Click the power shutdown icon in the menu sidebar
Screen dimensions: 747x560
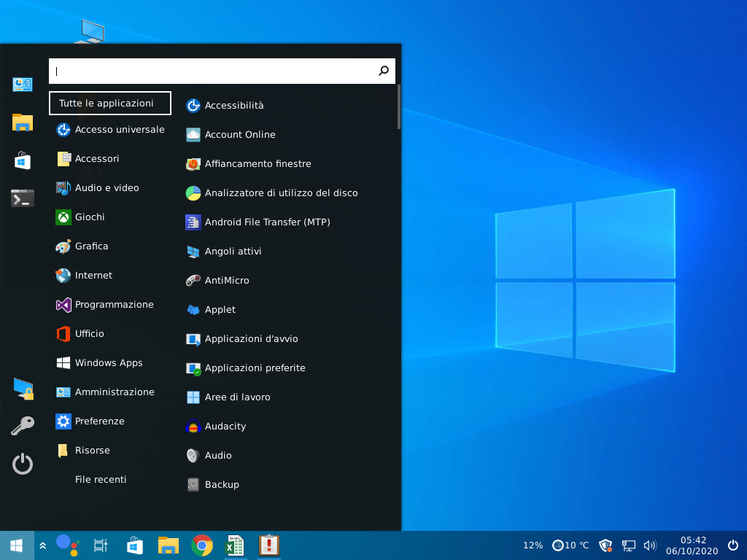click(x=23, y=463)
